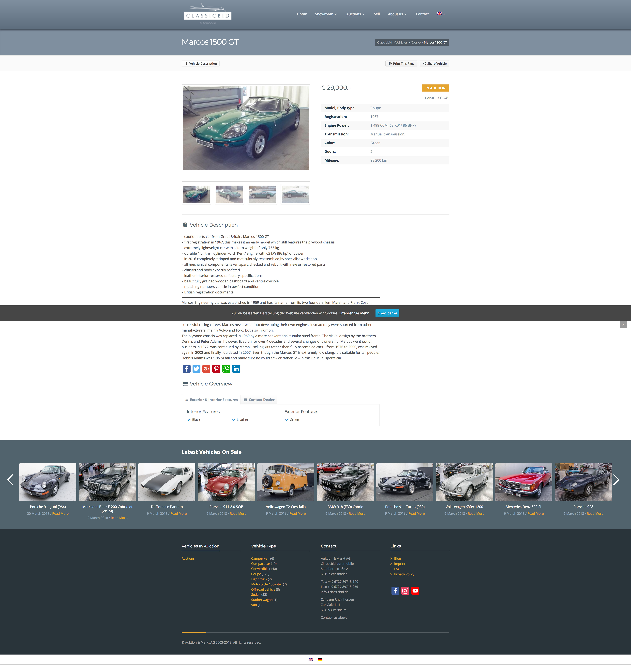This screenshot has height=672, width=631.
Task: Accept cookies with Okay, danke
Action: pyautogui.click(x=387, y=313)
